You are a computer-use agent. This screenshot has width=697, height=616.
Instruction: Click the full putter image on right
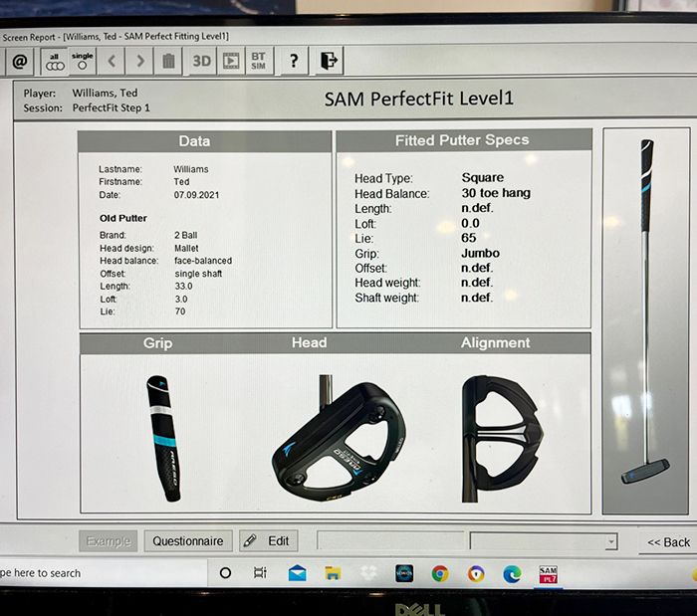click(645, 311)
